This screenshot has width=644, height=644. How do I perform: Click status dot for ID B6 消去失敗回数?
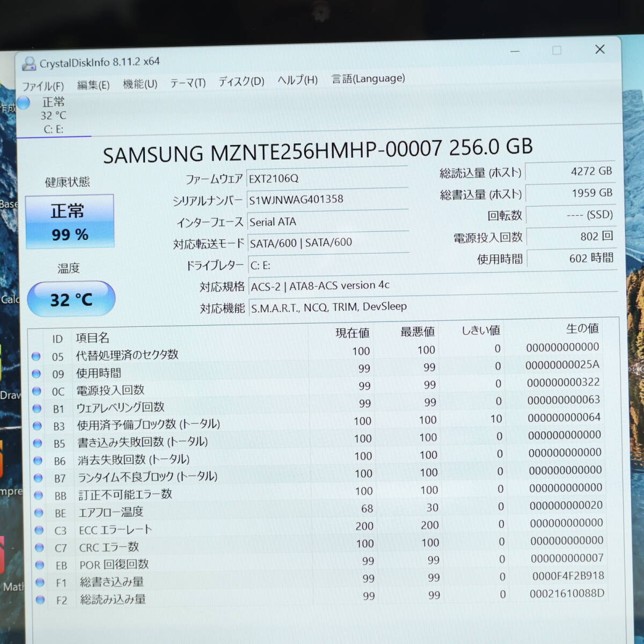[38, 460]
